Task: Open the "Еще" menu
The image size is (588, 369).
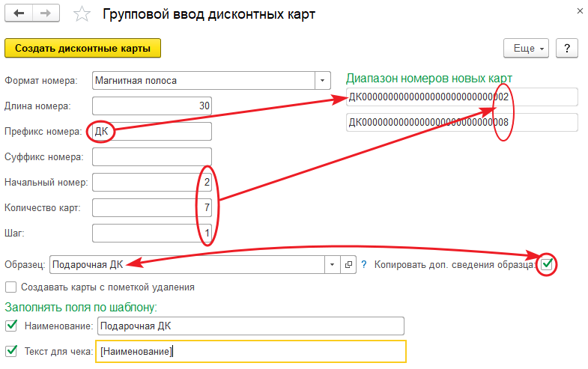Action: (527, 48)
